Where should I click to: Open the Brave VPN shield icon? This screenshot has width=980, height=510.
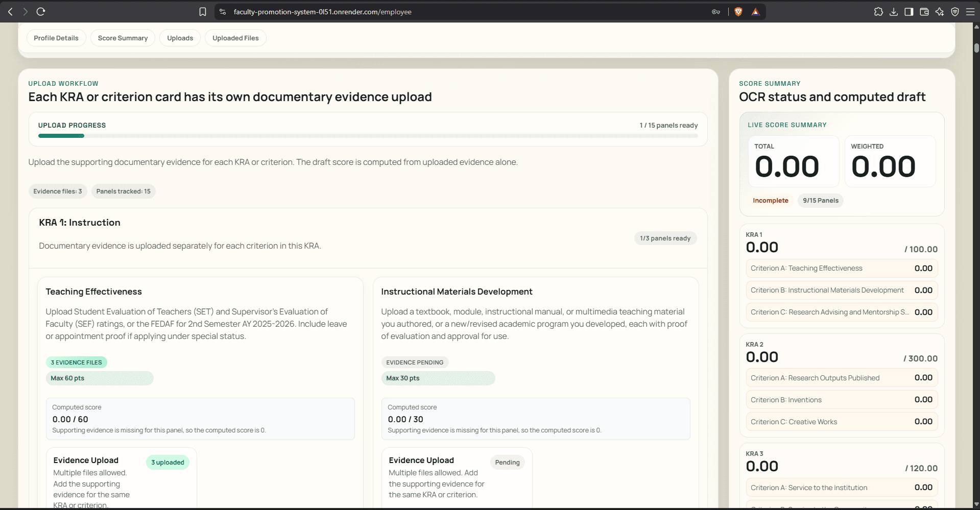(x=955, y=12)
